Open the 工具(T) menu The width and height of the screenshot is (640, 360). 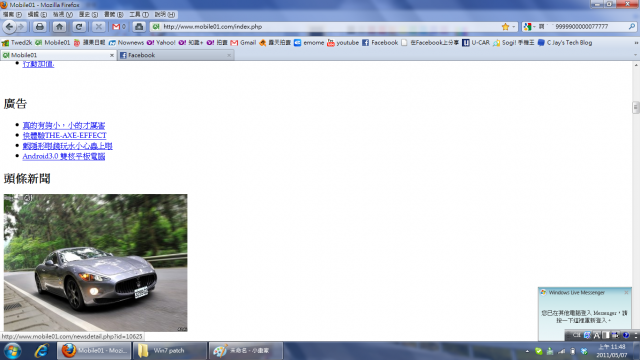139,15
